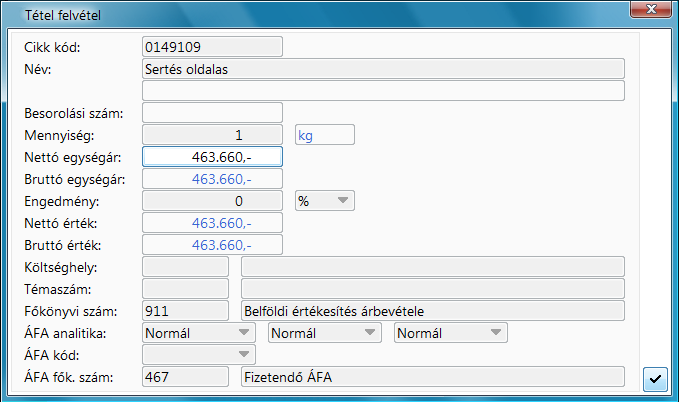679x402 pixels.
Task: Click the Költséghely code field
Action: [186, 266]
